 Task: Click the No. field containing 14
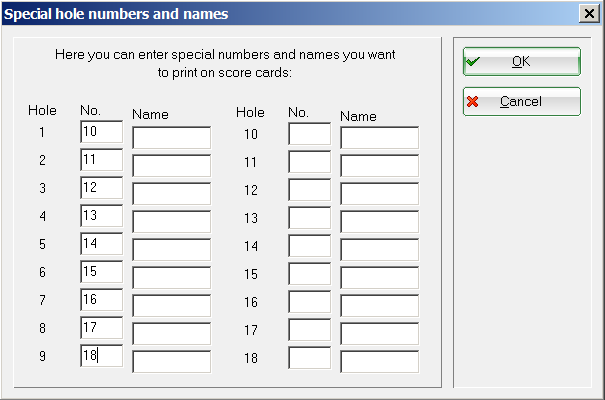(101, 245)
